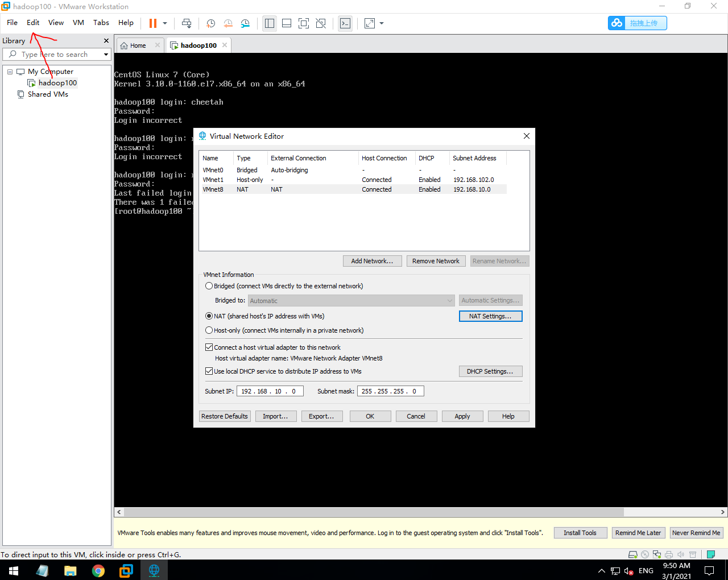The height and width of the screenshot is (580, 728).
Task: Click Restore Defaults
Action: coord(225,416)
